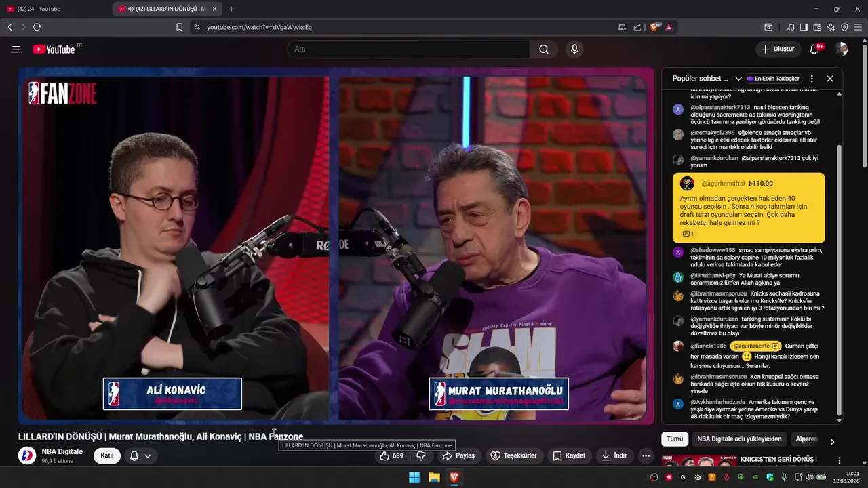868x488 pixels.
Task: Close the live chat panel
Action: pyautogui.click(x=829, y=79)
